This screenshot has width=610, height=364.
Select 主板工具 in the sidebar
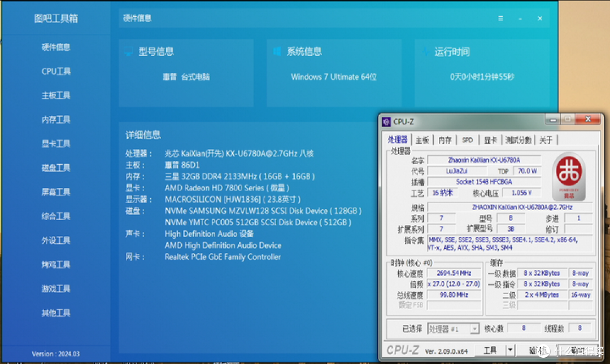56,96
